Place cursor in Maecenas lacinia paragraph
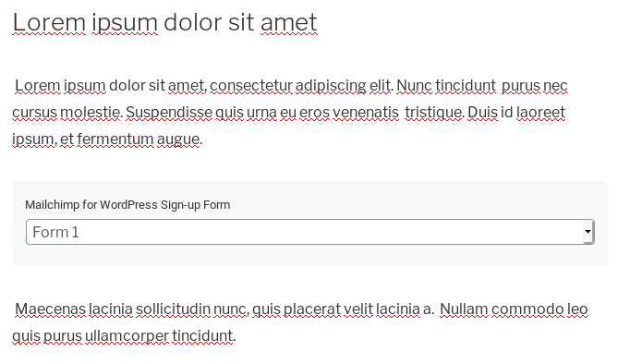Screen dimensions: 630x364 (299, 322)
